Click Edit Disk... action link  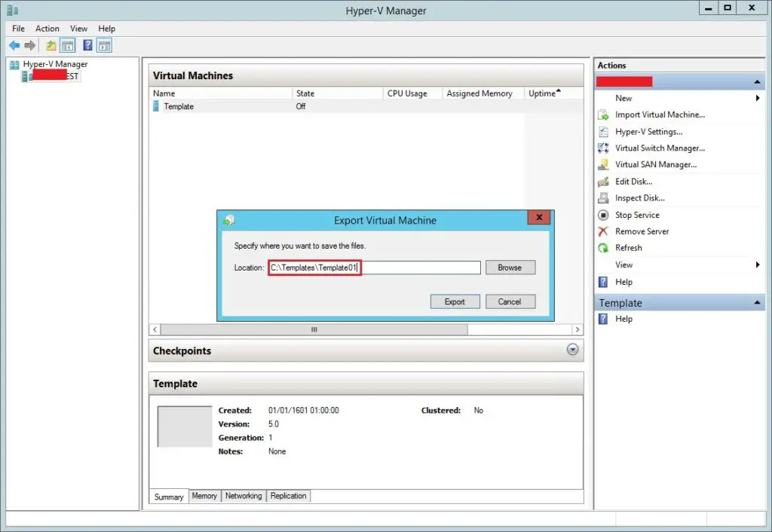633,182
